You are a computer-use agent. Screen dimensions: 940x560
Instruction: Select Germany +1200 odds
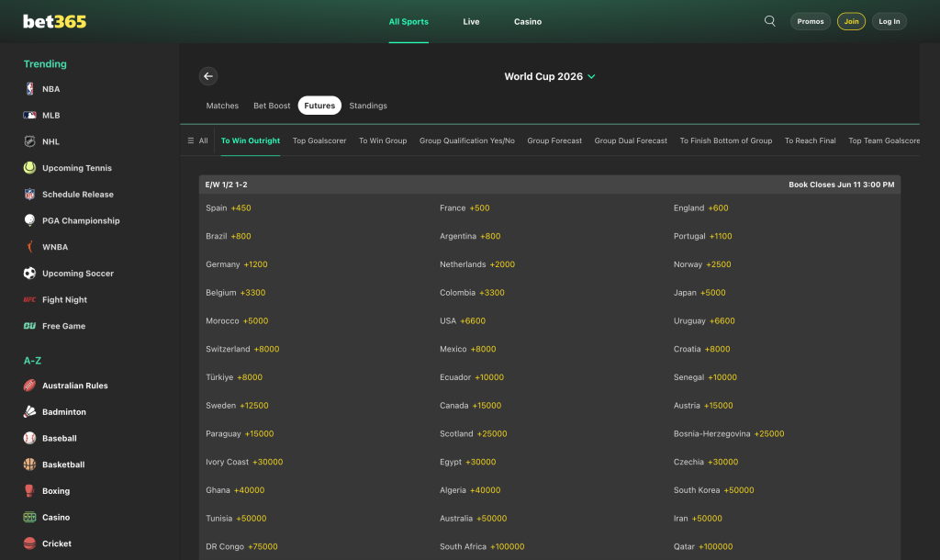pyautogui.click(x=237, y=264)
